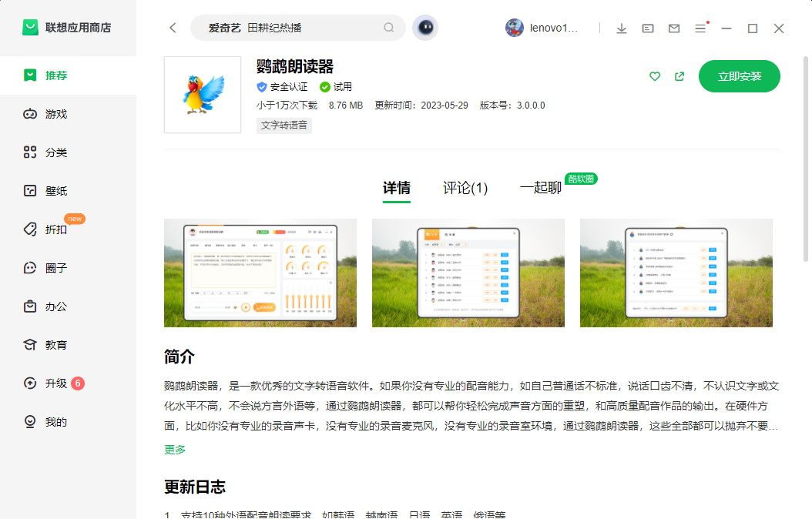Click the 8.76 MB size text

click(x=346, y=105)
